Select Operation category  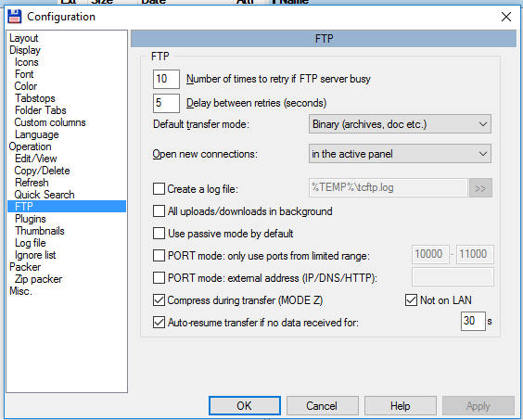click(x=30, y=146)
